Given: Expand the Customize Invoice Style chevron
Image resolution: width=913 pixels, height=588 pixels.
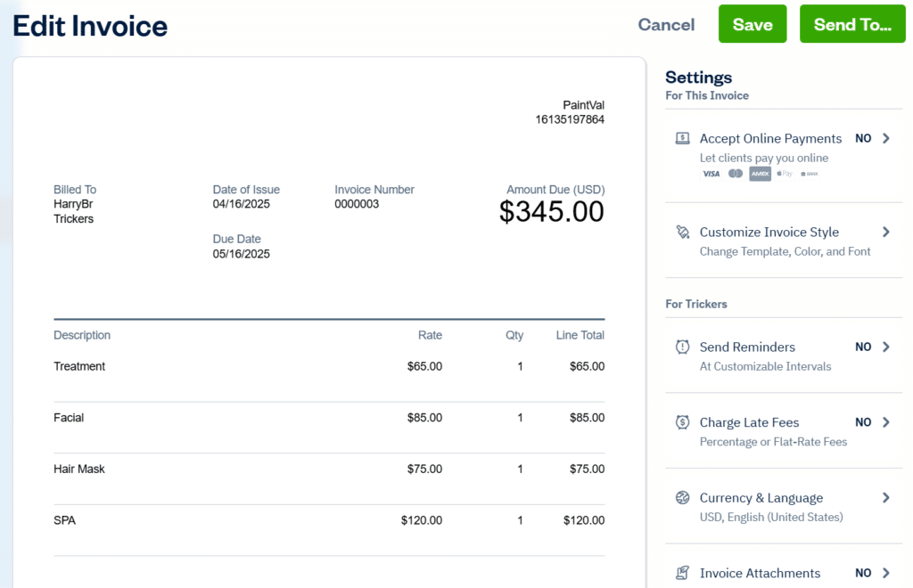Looking at the screenshot, I should pos(884,232).
